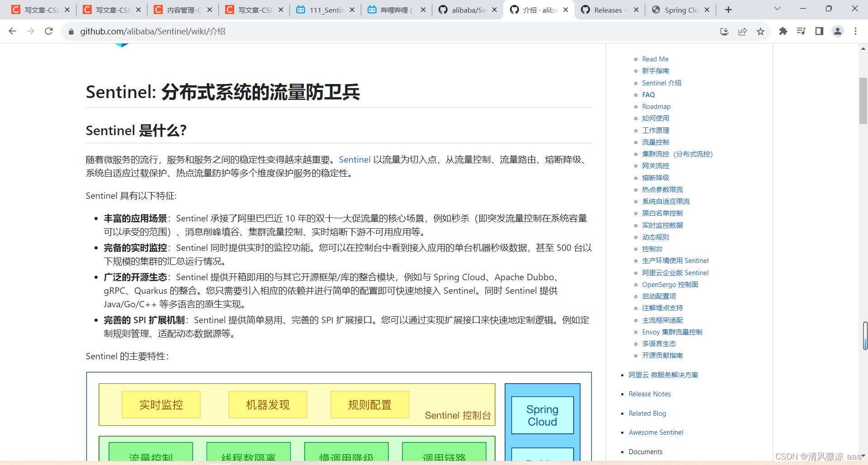The height and width of the screenshot is (465, 868).
Task: Open 注解埋点支持 sidebar link
Action: 662,308
